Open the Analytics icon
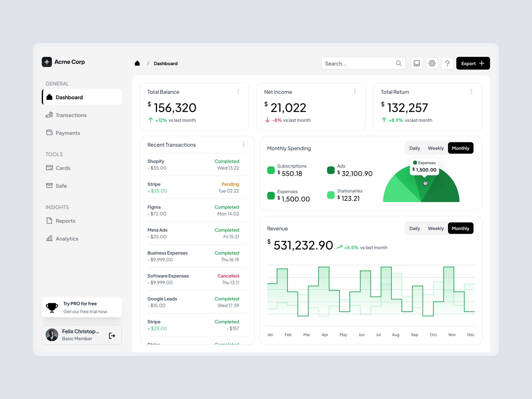Image resolution: width=532 pixels, height=399 pixels. [x=49, y=238]
